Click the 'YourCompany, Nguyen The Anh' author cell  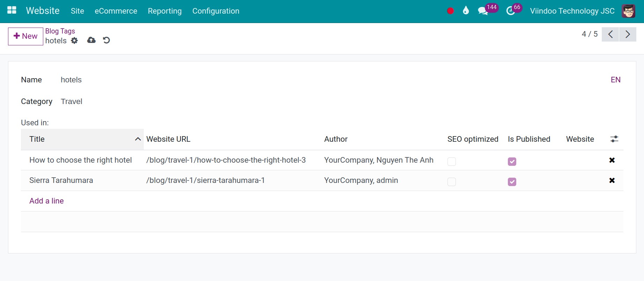click(379, 160)
